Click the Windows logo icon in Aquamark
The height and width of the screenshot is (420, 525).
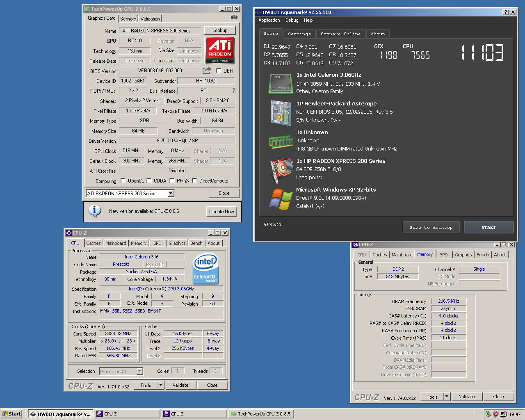[x=281, y=199]
